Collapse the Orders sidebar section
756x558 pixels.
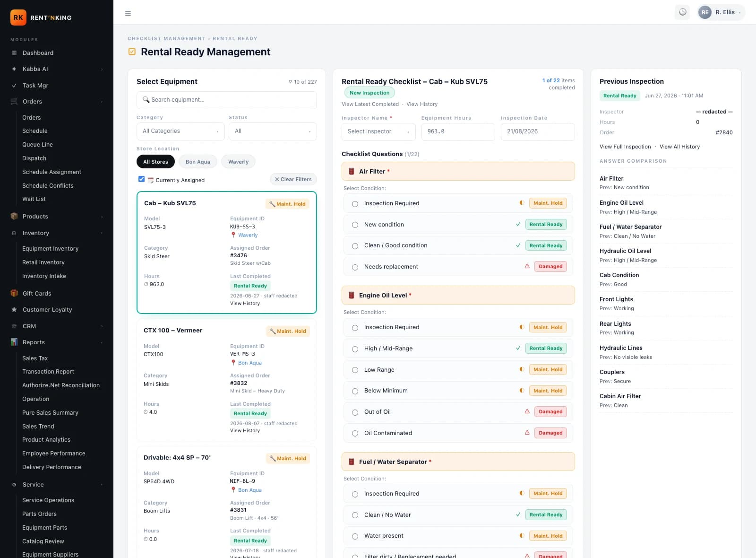tap(57, 102)
